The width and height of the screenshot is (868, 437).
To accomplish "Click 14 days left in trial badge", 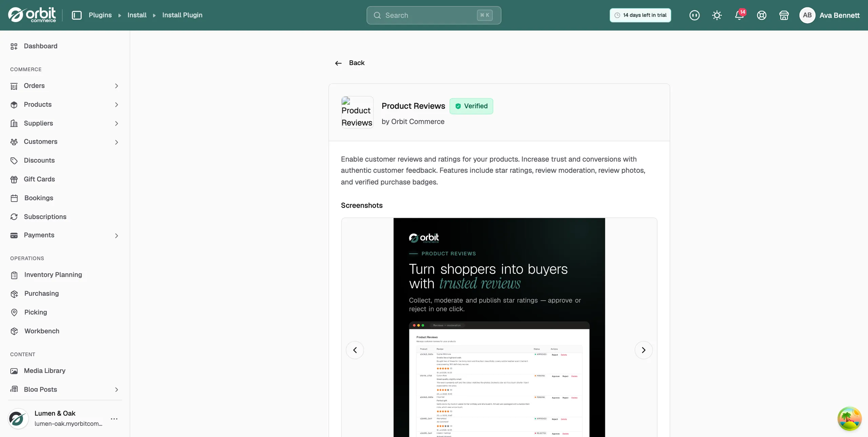I will (640, 15).
